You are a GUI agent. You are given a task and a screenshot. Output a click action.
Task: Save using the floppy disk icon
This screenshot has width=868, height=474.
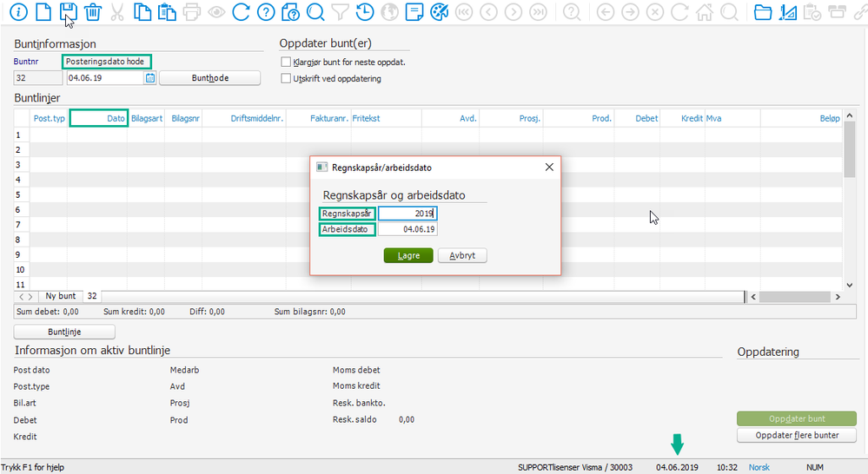(x=68, y=11)
